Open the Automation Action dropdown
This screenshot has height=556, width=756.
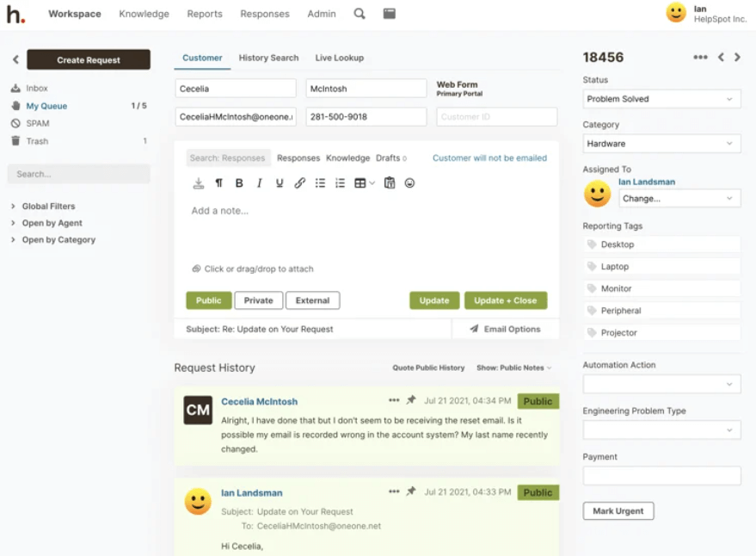point(661,384)
